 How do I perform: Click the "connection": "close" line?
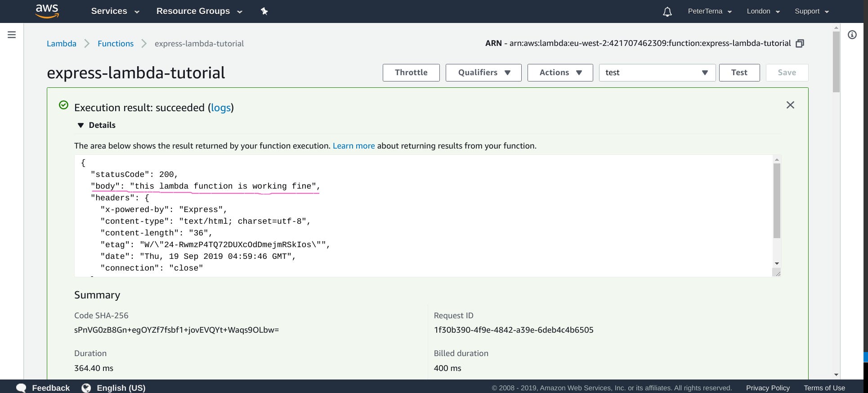coord(152,268)
